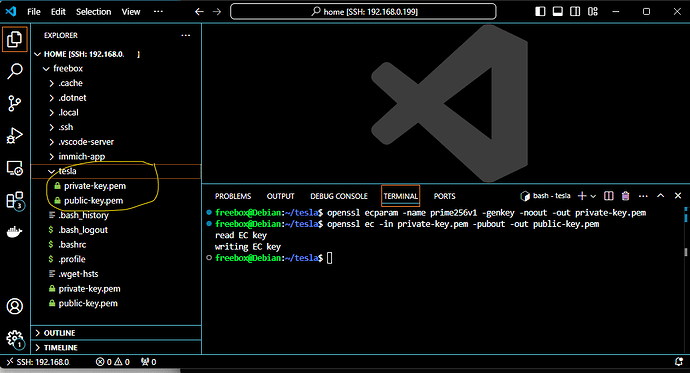
Task: Open the Search view in activity bar
Action: click(15, 71)
